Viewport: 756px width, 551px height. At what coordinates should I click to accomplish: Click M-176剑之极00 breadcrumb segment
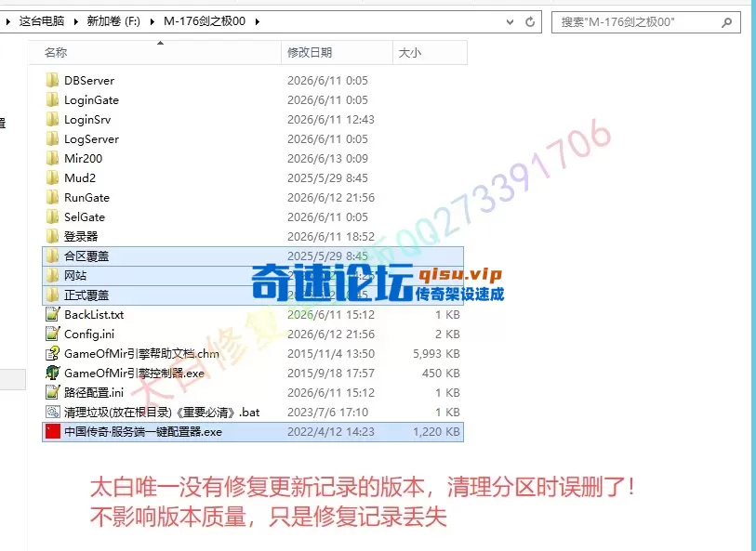(x=205, y=21)
